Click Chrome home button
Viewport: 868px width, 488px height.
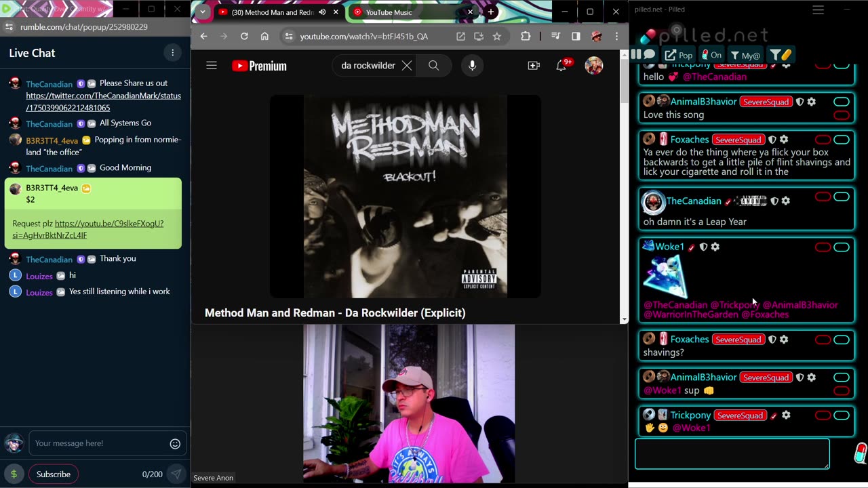point(264,36)
